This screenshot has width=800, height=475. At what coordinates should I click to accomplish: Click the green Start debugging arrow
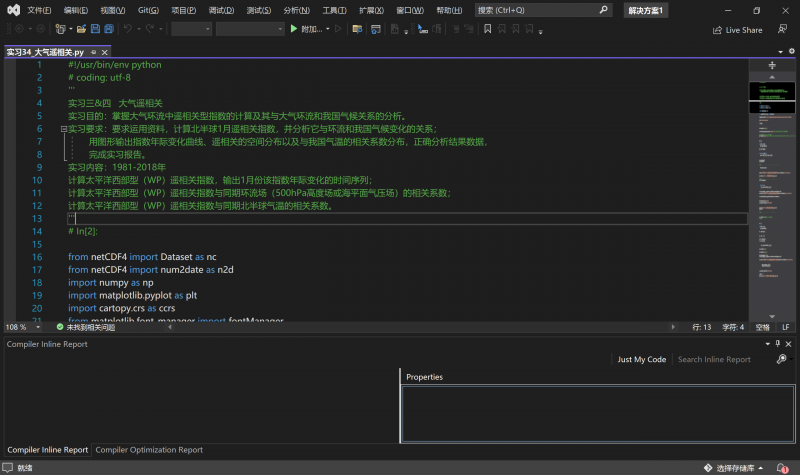tap(293, 29)
